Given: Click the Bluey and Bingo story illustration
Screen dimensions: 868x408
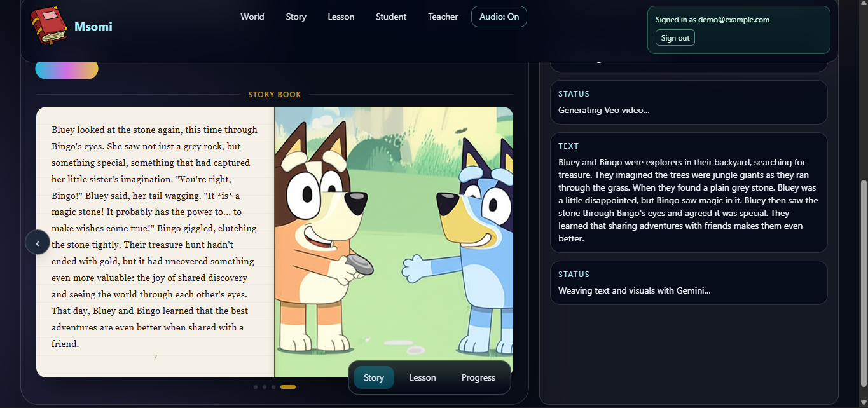Looking at the screenshot, I should [394, 241].
